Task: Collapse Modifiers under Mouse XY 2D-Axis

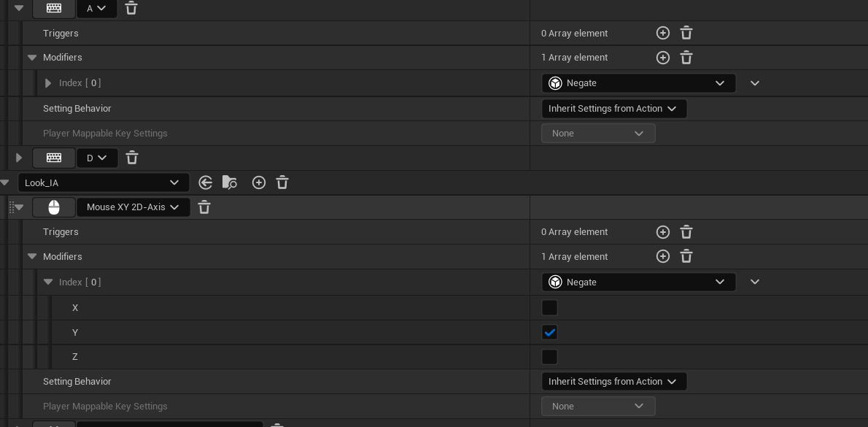Action: point(32,256)
